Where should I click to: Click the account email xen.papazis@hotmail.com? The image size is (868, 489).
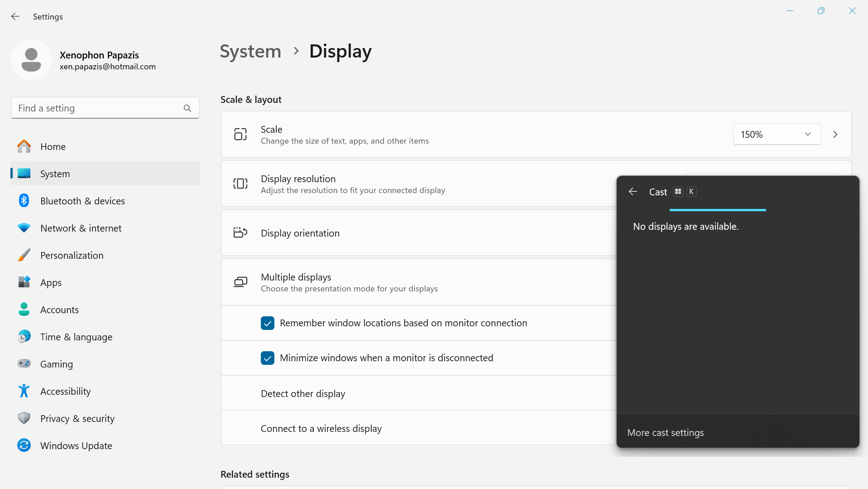point(108,67)
